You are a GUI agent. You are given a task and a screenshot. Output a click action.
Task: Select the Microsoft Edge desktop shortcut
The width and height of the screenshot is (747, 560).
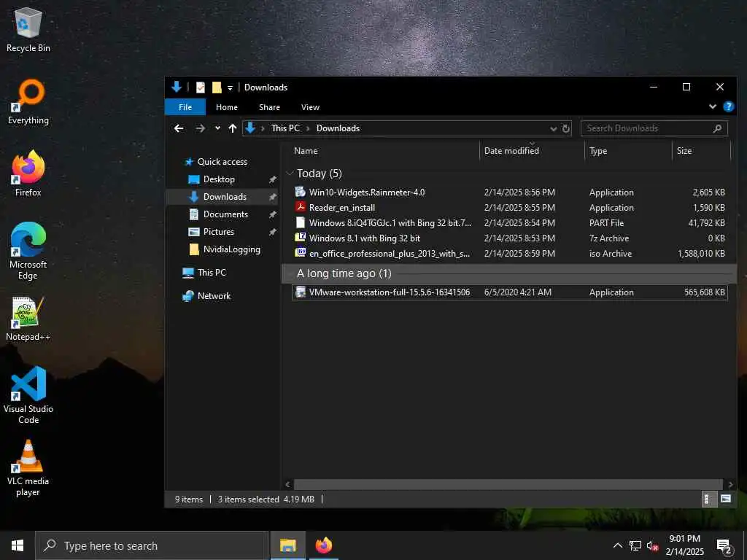pyautogui.click(x=28, y=251)
